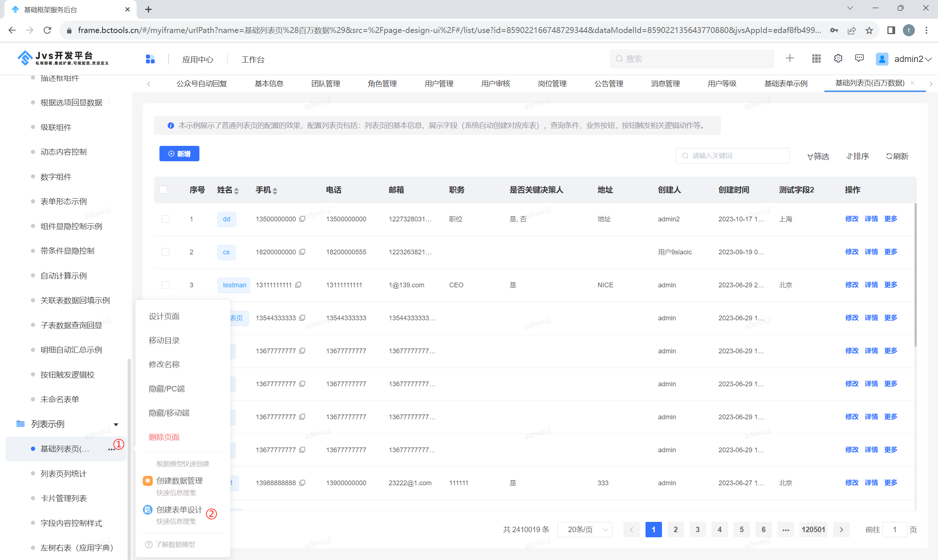Click the blue app launcher icon left of 应用中心
This screenshot has width=938, height=560.
150,59
